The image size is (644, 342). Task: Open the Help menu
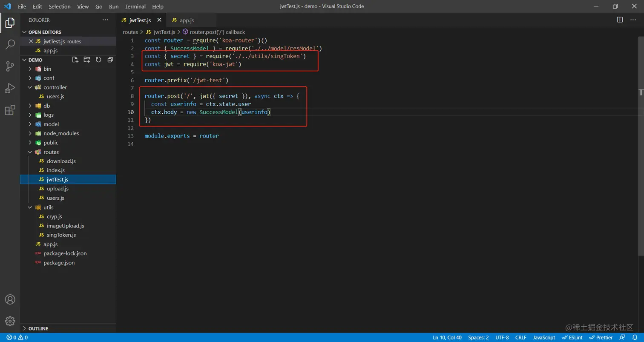pos(158,6)
